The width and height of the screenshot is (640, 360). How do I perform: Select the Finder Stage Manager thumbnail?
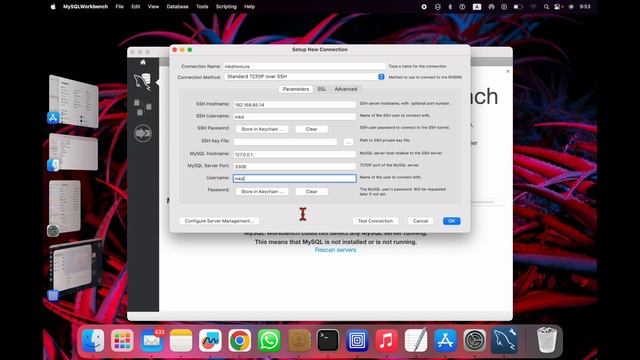click(x=73, y=152)
